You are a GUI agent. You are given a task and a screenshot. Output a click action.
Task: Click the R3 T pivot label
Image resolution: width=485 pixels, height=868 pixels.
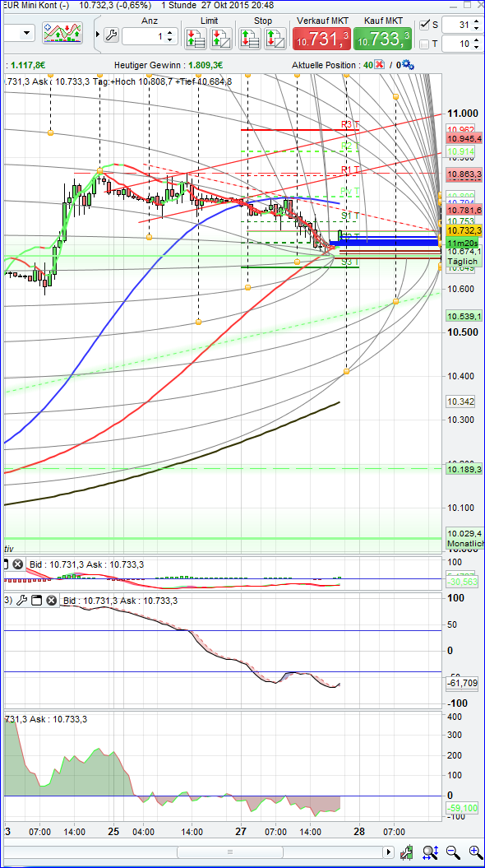pos(350,124)
